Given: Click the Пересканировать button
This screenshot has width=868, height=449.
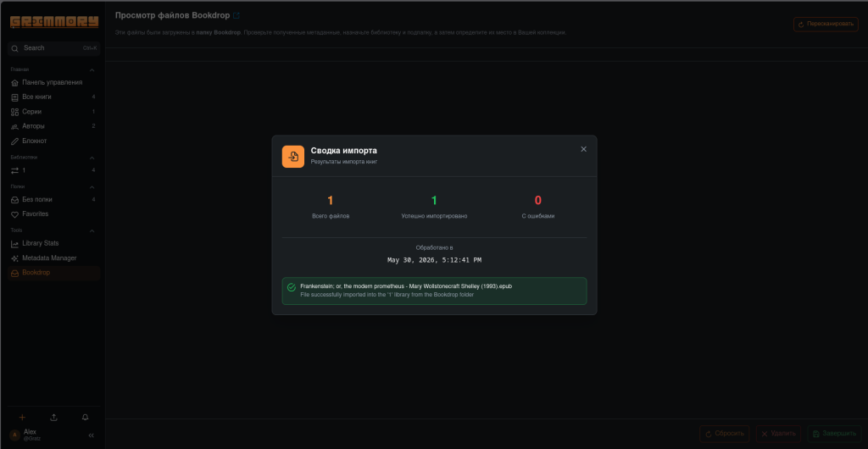Looking at the screenshot, I should (826, 25).
